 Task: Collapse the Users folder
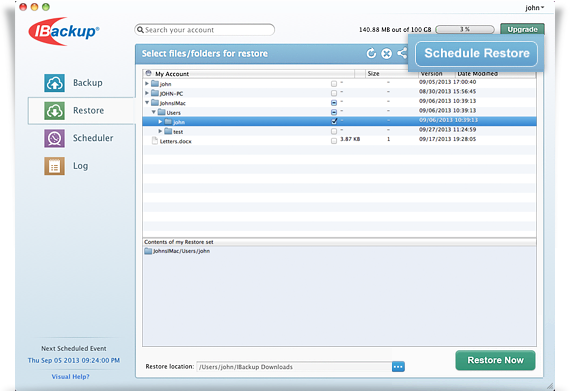[x=153, y=112]
